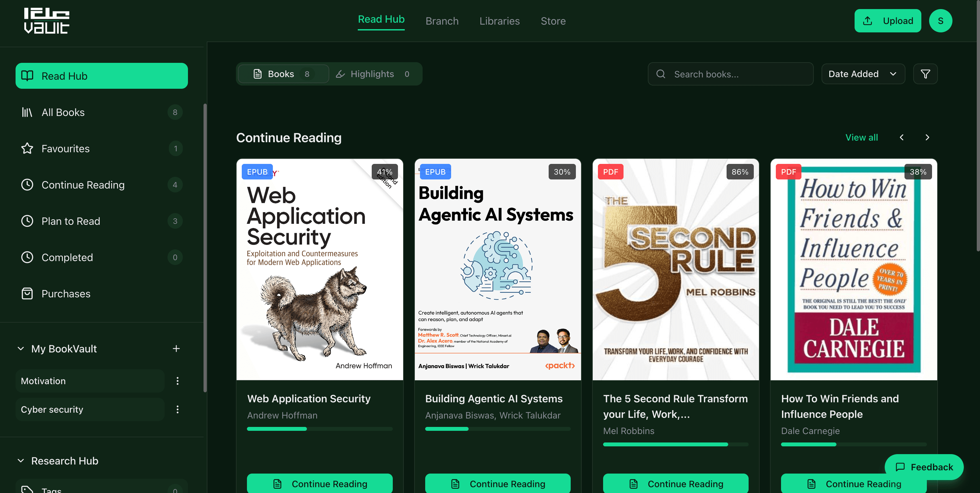The image size is (980, 493).
Task: Select the Read Hub top nav tab
Action: pos(381,19)
